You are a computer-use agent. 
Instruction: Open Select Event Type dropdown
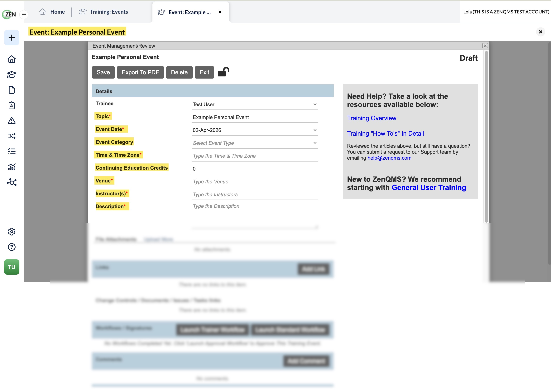[255, 143]
